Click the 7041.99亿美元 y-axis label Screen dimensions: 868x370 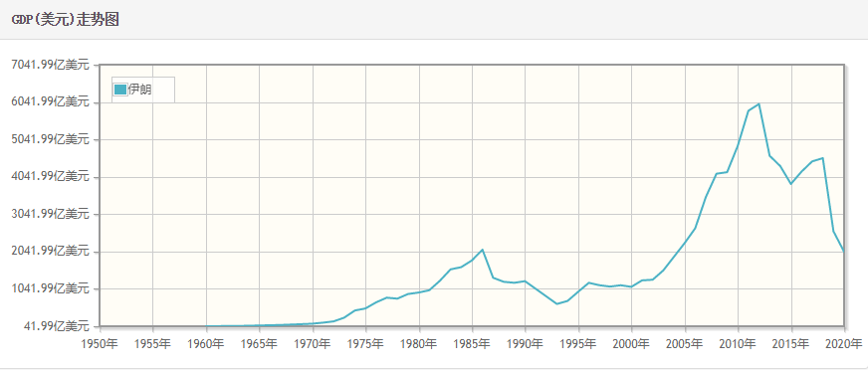pos(50,65)
